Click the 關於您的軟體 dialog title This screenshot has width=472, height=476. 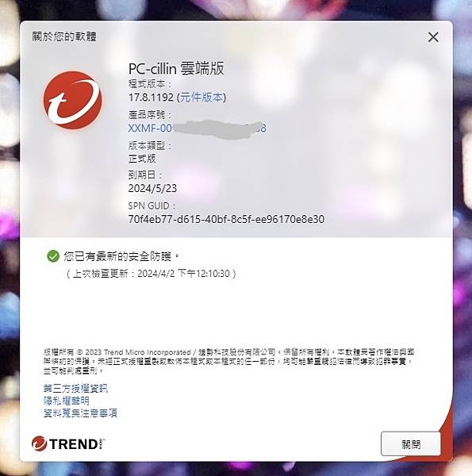(64, 36)
